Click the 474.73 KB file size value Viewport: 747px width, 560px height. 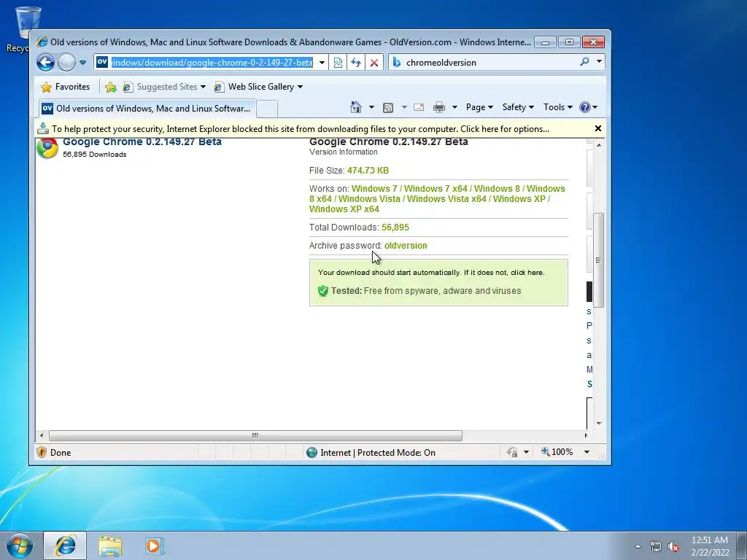(x=368, y=171)
